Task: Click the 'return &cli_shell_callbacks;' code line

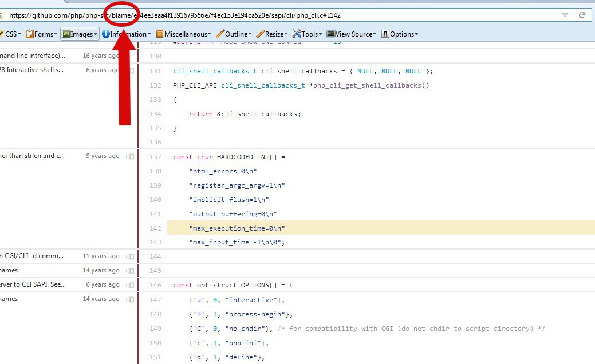Action: pyautogui.click(x=245, y=114)
